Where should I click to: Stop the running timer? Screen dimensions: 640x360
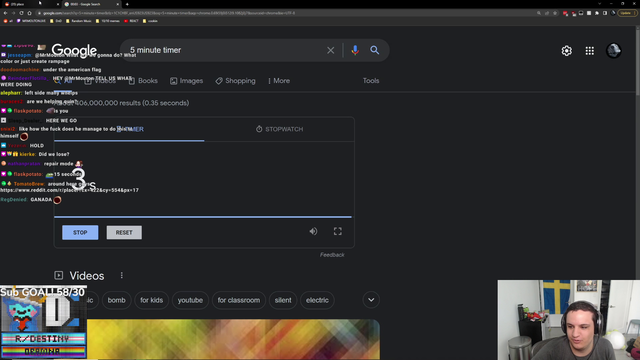pos(80,232)
